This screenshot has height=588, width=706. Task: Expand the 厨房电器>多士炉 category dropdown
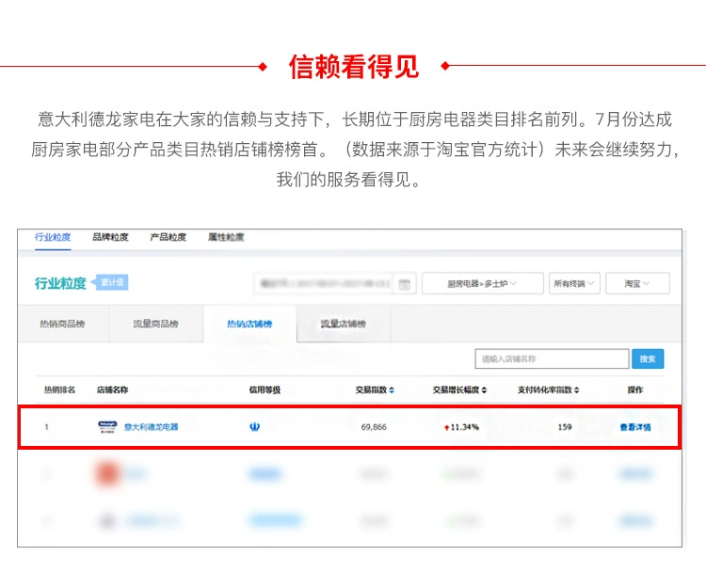click(483, 283)
